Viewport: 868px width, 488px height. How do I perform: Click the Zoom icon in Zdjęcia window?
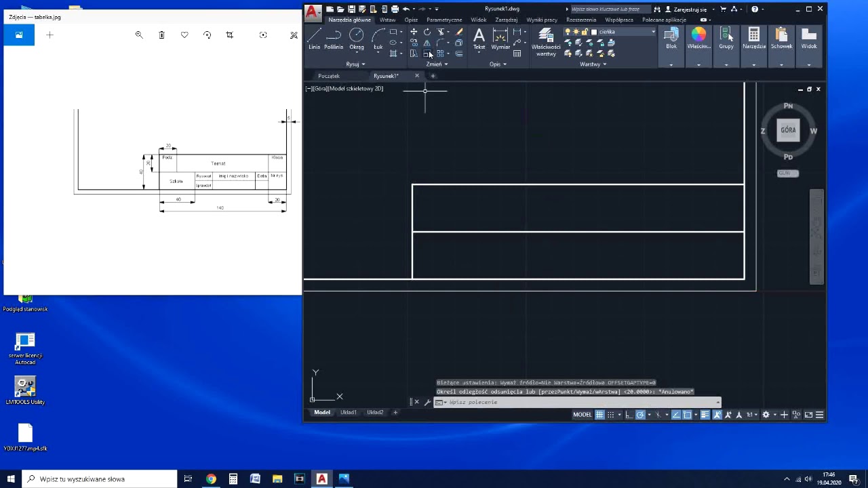pyautogui.click(x=139, y=35)
